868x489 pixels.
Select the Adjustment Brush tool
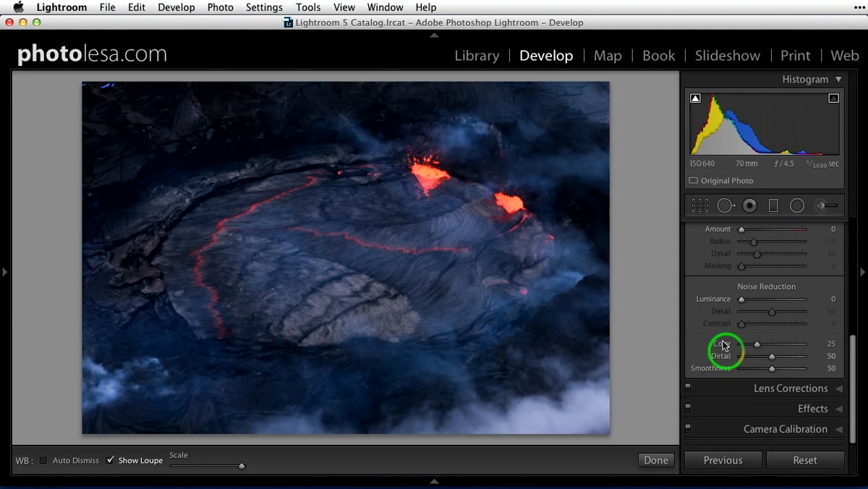827,205
